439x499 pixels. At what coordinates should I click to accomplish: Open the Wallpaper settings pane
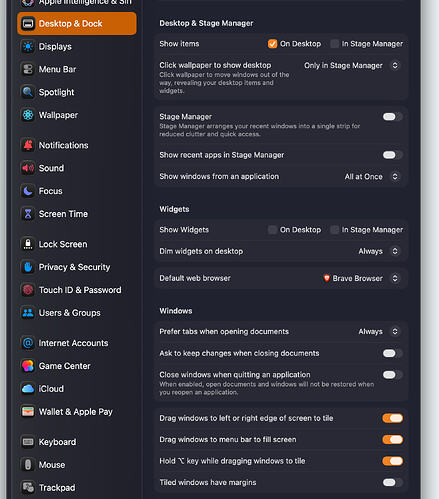tap(77, 115)
